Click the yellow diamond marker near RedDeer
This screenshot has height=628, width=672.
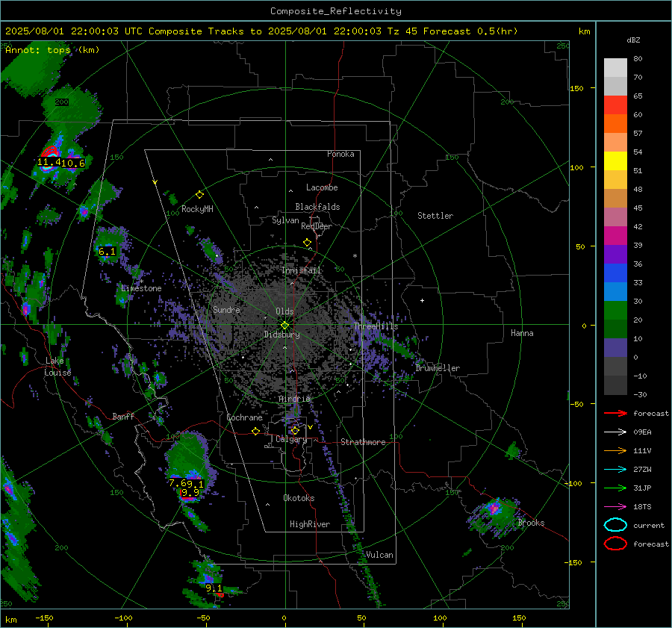(x=307, y=243)
